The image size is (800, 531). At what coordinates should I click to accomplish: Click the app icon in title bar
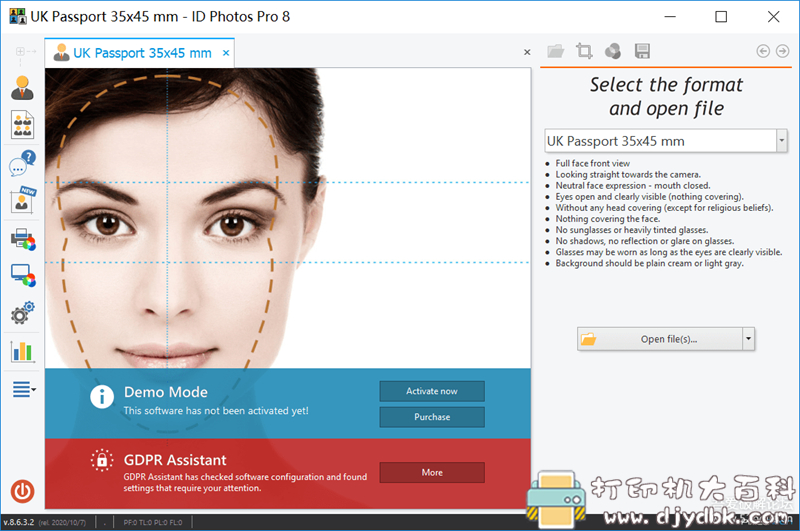point(18,16)
